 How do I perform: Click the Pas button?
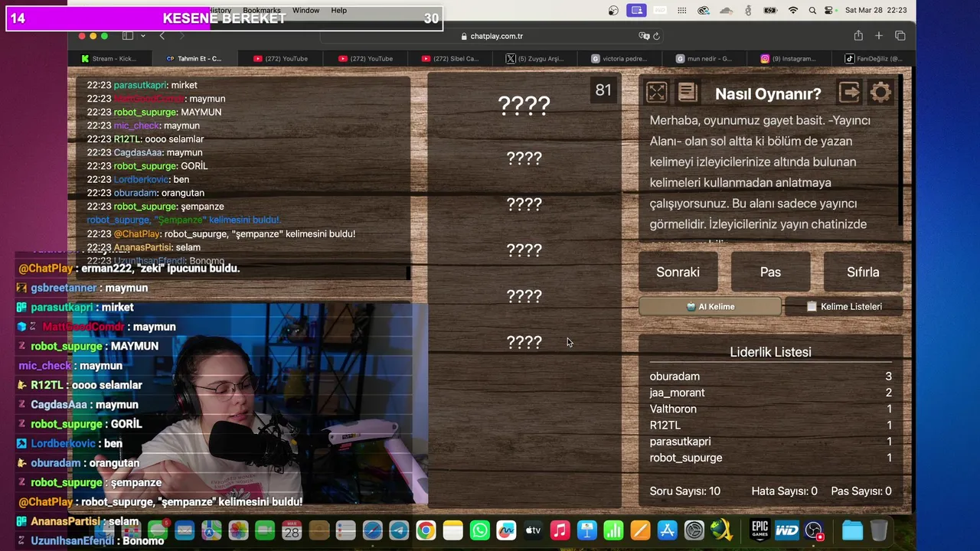coord(770,272)
